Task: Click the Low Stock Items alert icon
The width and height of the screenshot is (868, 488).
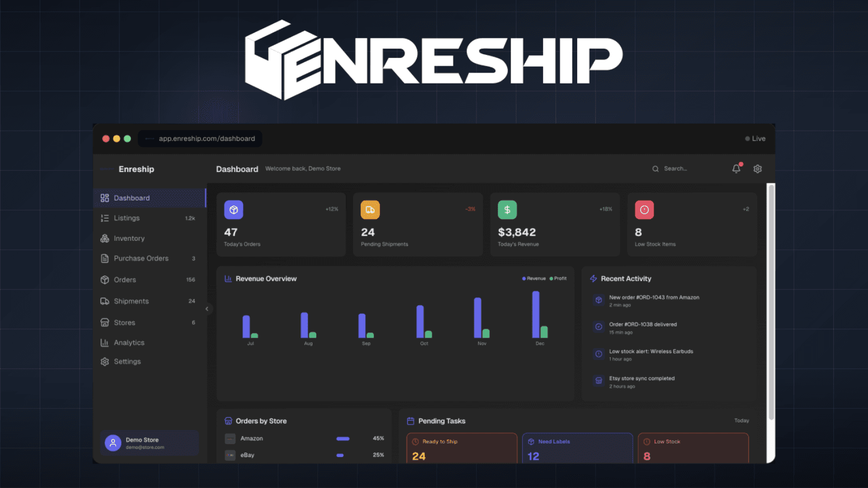Action: tap(644, 210)
